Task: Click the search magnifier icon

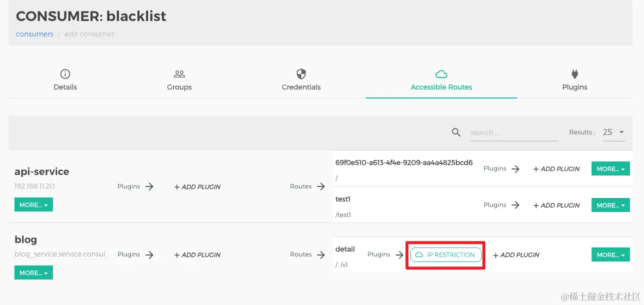Action: tap(456, 132)
